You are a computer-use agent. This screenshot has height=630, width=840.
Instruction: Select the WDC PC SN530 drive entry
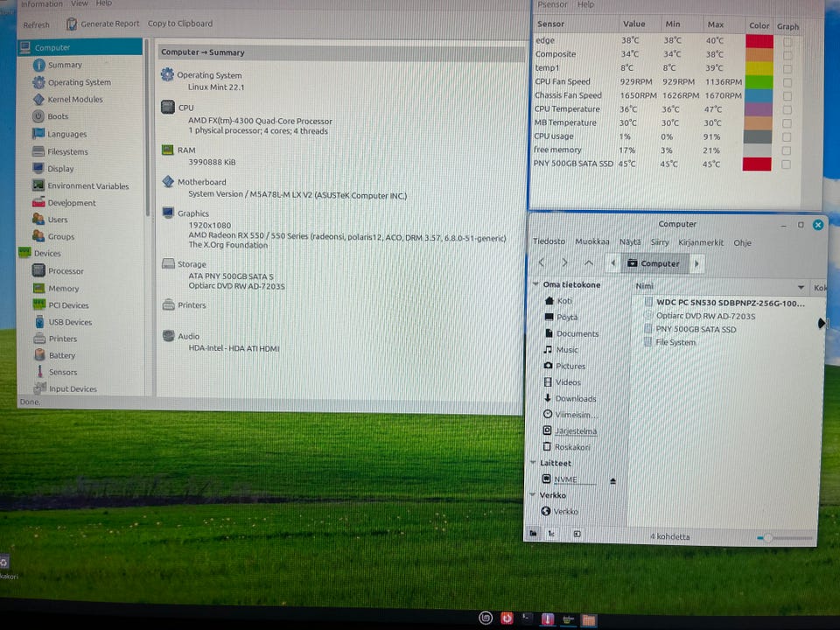730,303
